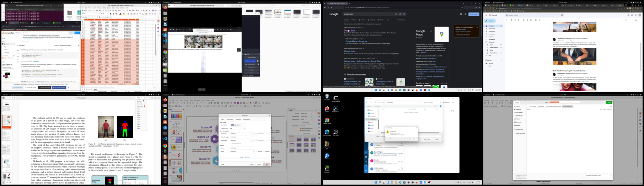644x186 pixels.
Task: Launch Google Chrome from the Windows desktop icons
Action: click(x=327, y=121)
